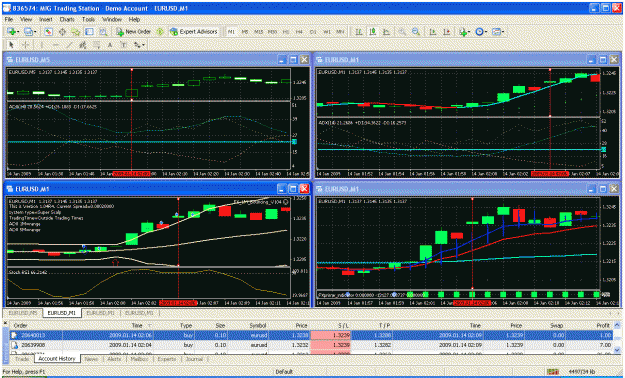
Task: Sort history by the Symbol column header
Action: (258, 325)
